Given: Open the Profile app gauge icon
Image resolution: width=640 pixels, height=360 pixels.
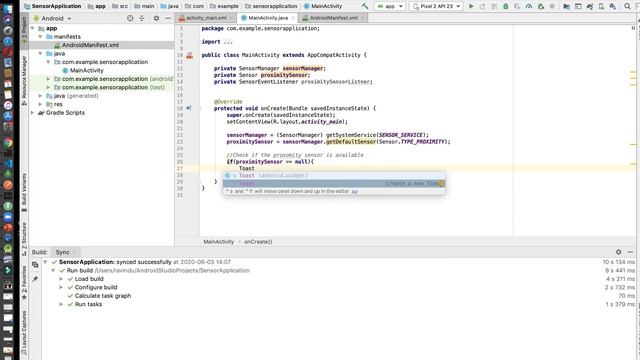Looking at the screenshot, I should [x=529, y=6].
